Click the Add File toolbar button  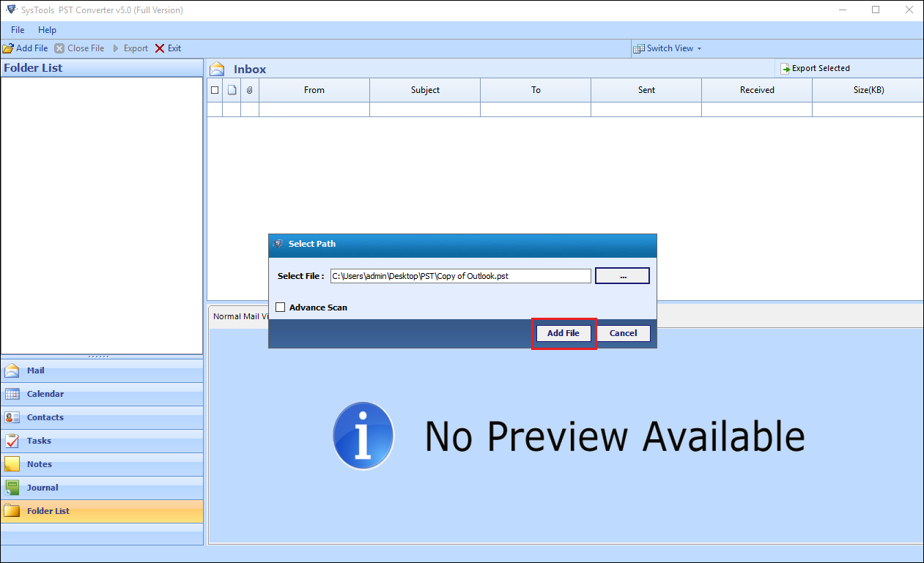[26, 48]
